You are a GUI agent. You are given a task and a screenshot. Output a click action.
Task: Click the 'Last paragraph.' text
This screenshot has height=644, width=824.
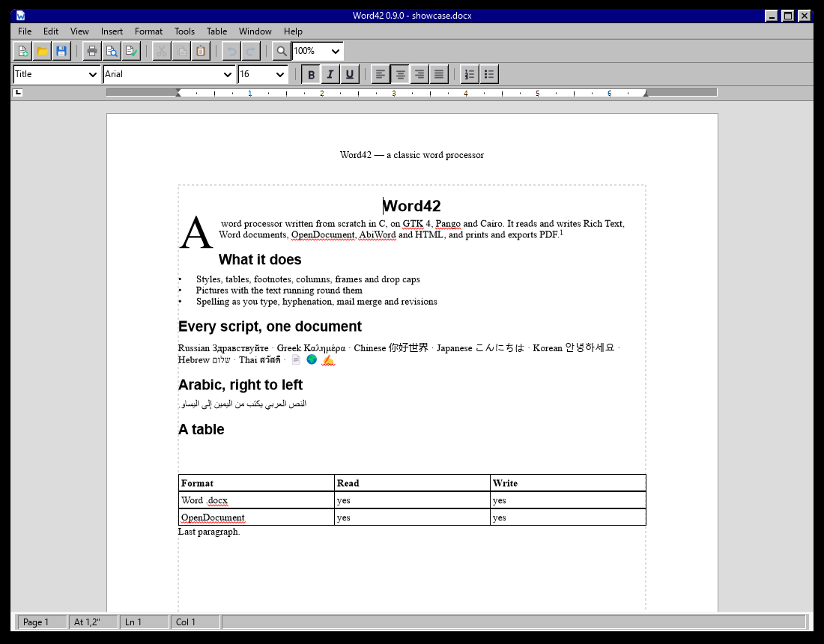pyautogui.click(x=209, y=532)
